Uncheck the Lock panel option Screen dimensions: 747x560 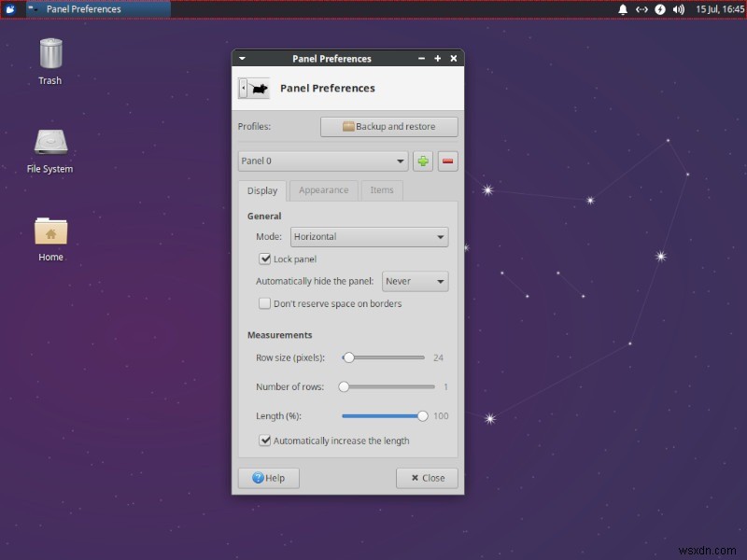pyautogui.click(x=265, y=259)
